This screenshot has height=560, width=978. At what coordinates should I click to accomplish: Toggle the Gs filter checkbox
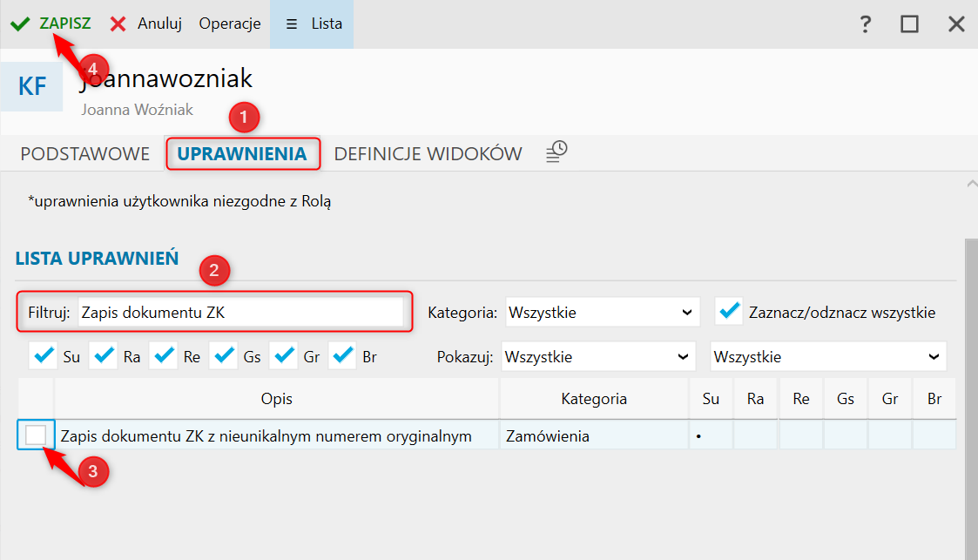[x=223, y=356]
